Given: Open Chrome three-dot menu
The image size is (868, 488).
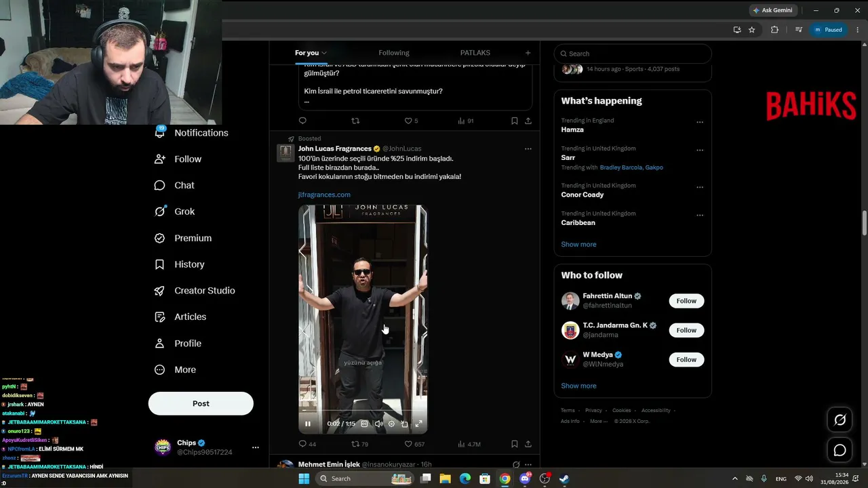Looking at the screenshot, I should point(858,30).
